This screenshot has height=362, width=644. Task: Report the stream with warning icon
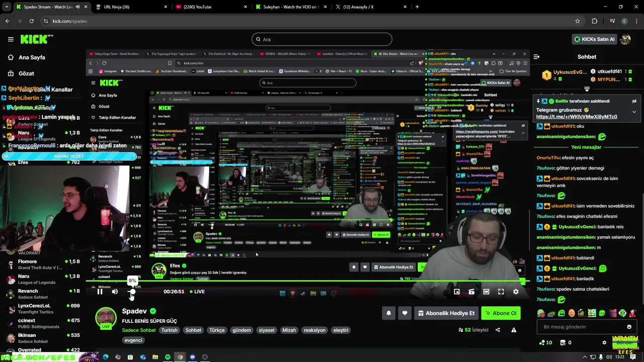tap(514, 330)
